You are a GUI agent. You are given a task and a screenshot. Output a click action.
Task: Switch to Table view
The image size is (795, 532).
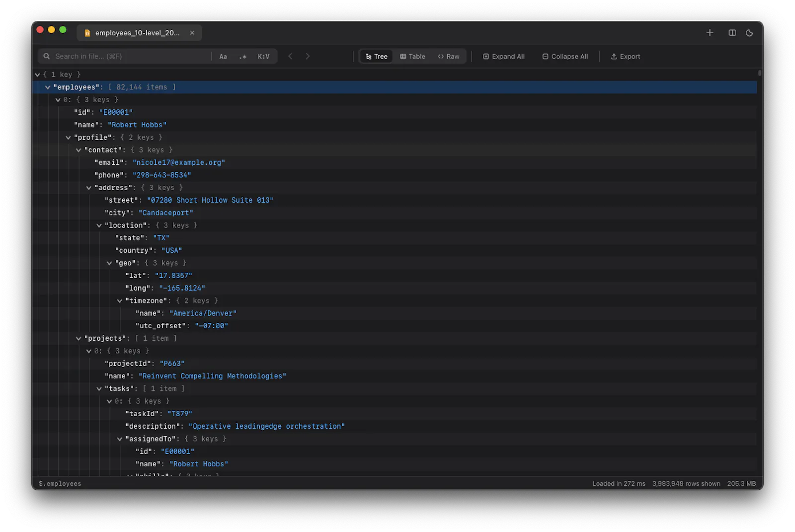click(412, 57)
